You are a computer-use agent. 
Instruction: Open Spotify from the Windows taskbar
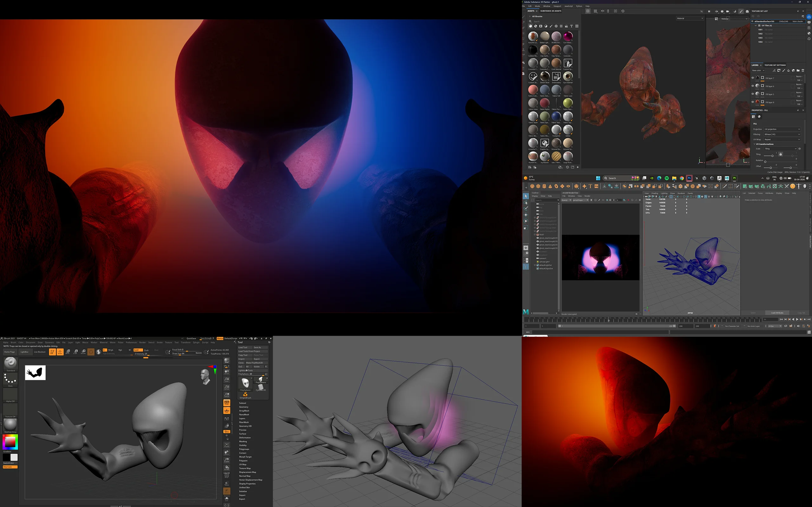click(x=667, y=179)
